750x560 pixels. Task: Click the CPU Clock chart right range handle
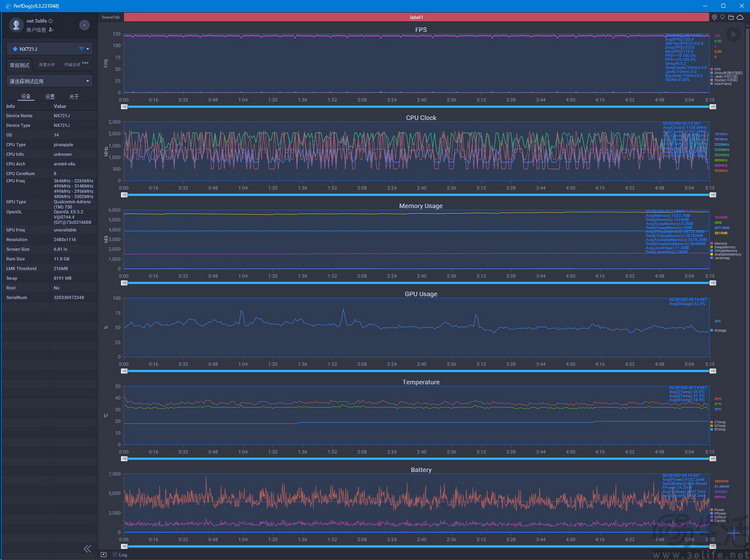tap(713, 195)
